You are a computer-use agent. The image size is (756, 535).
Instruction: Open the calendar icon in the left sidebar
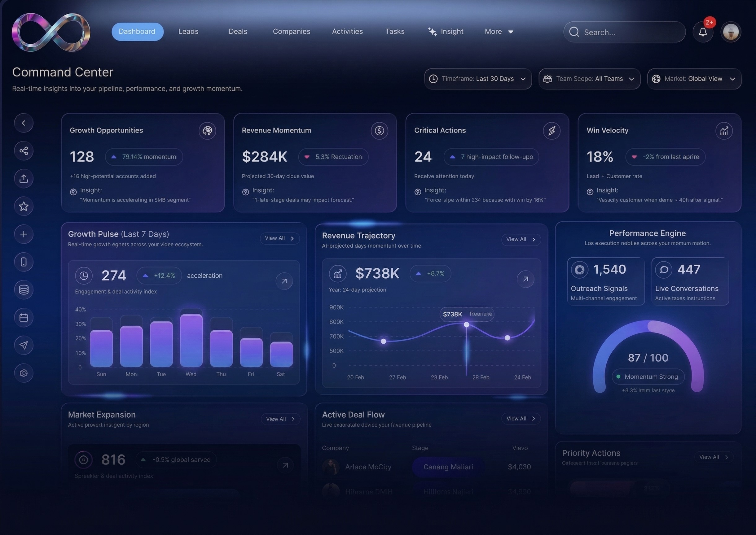coord(24,317)
